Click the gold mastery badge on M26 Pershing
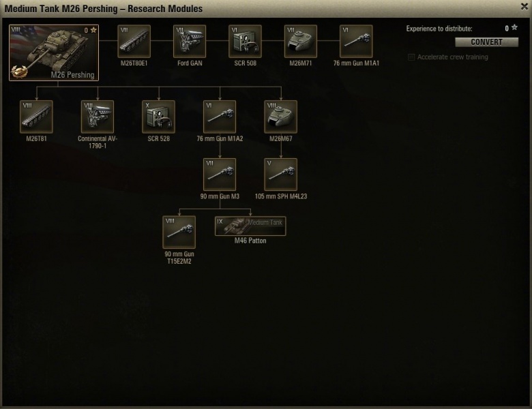 point(18,71)
